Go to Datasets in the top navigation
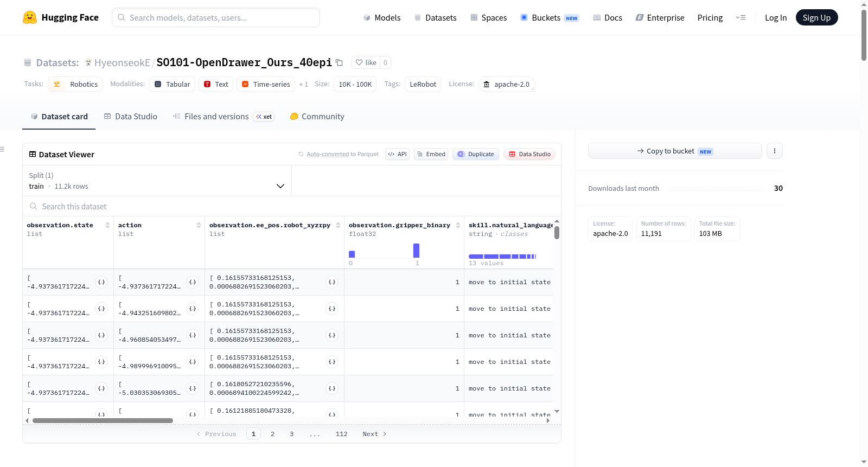 tap(435, 17)
